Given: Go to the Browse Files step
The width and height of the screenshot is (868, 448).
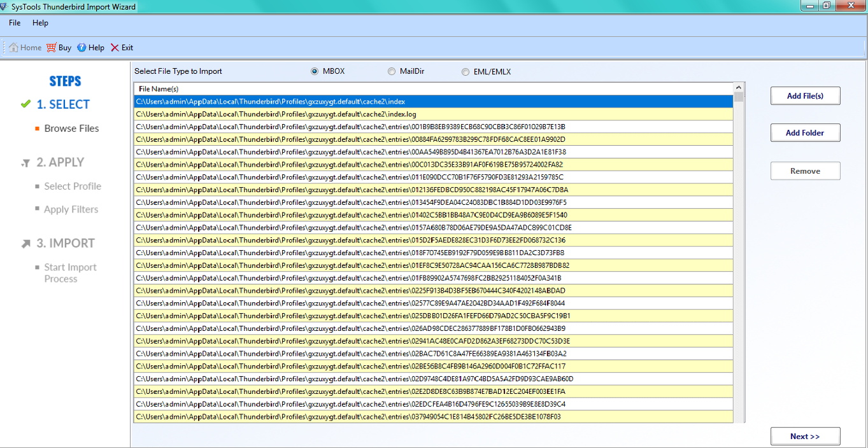Looking at the screenshot, I should 71,128.
